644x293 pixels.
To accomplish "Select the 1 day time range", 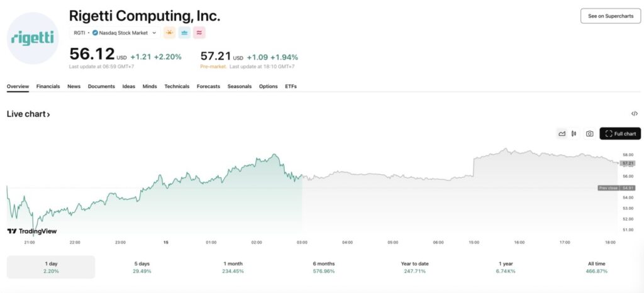I will click(x=51, y=267).
